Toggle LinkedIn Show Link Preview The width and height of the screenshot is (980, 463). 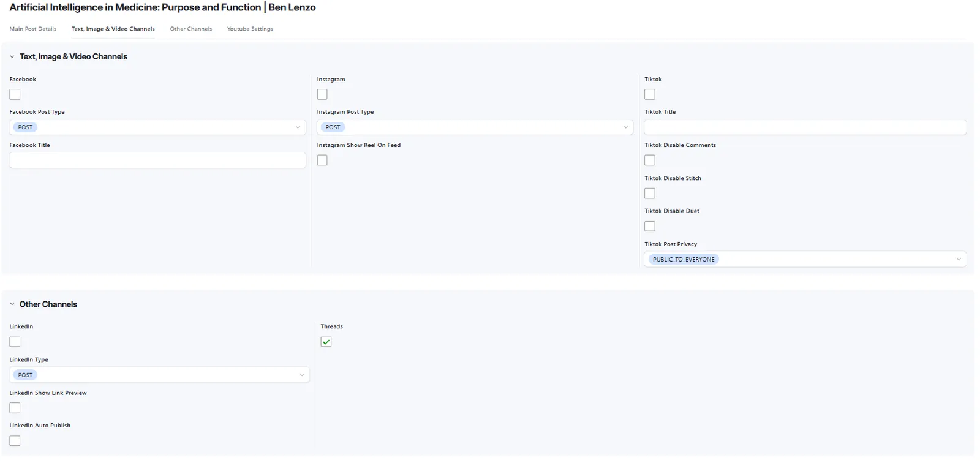15,408
